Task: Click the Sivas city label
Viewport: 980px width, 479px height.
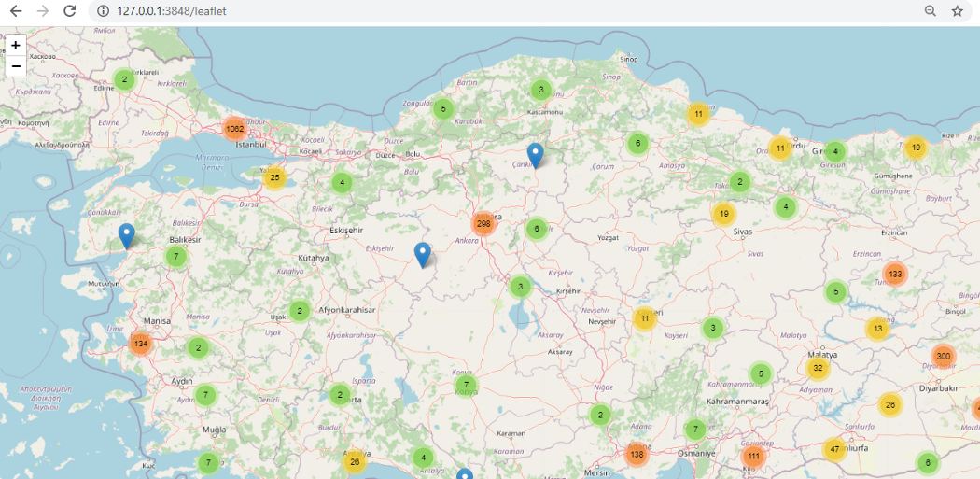Action: tap(743, 231)
